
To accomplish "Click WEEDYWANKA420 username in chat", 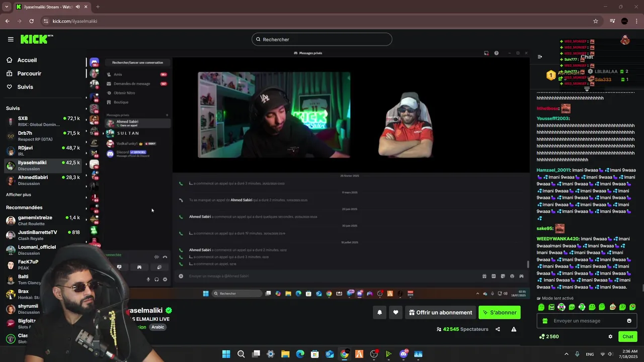I will click(557, 239).
